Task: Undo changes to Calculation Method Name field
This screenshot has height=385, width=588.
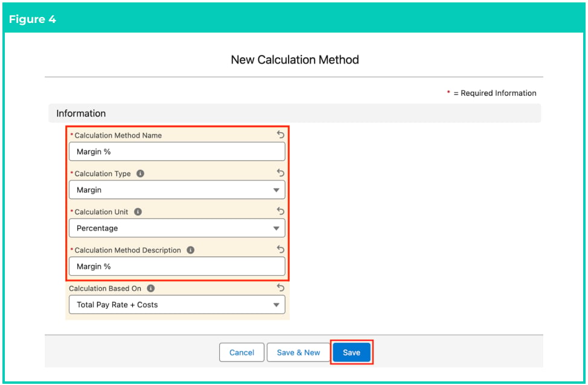Action: [x=281, y=134]
